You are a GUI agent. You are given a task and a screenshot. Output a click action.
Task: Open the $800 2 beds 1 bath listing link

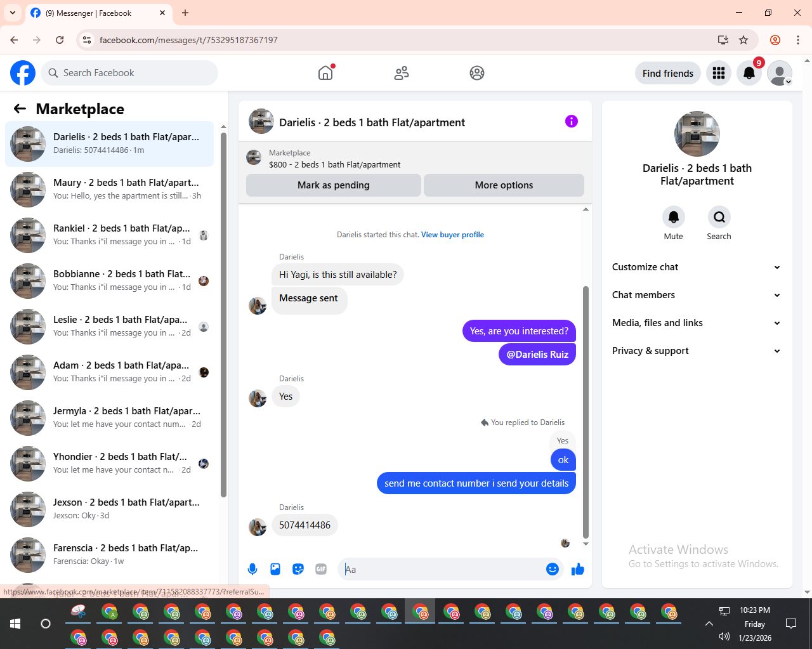click(334, 164)
